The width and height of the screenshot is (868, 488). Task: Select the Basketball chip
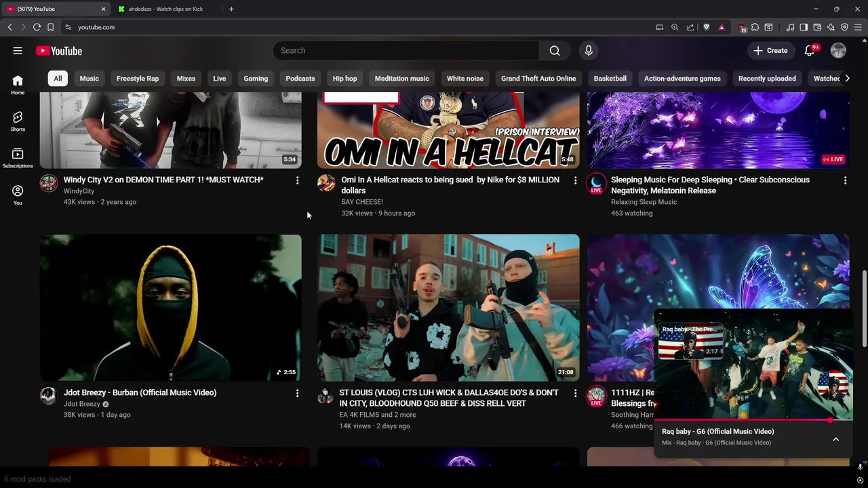click(610, 79)
